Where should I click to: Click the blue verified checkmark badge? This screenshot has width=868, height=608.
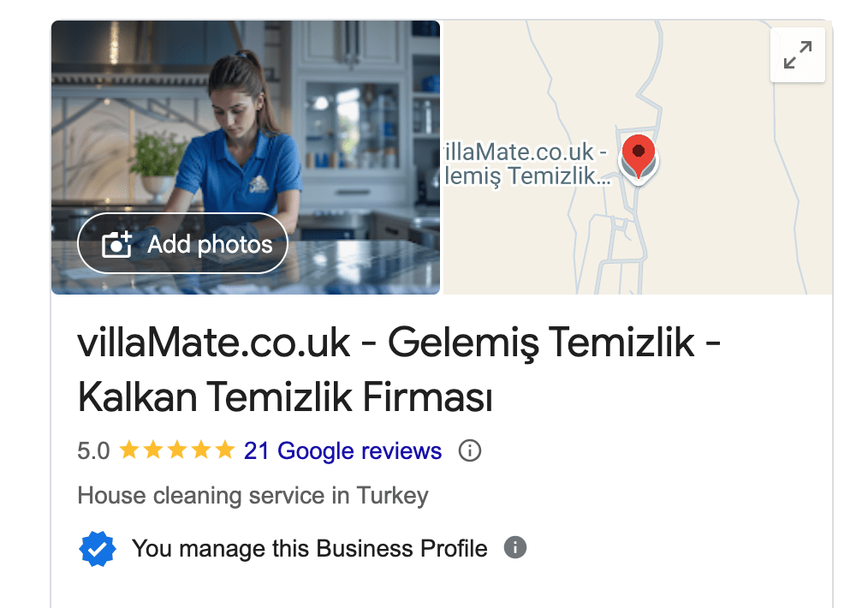click(98, 549)
